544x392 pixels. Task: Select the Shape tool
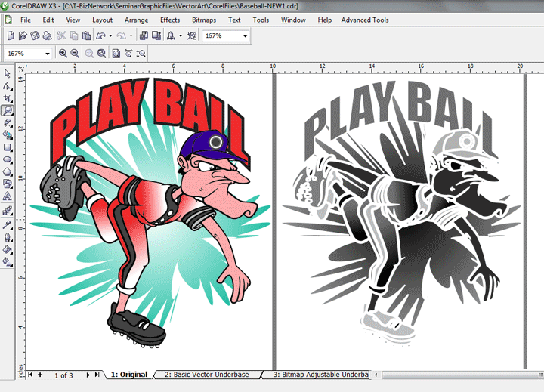pyautogui.click(x=8, y=85)
